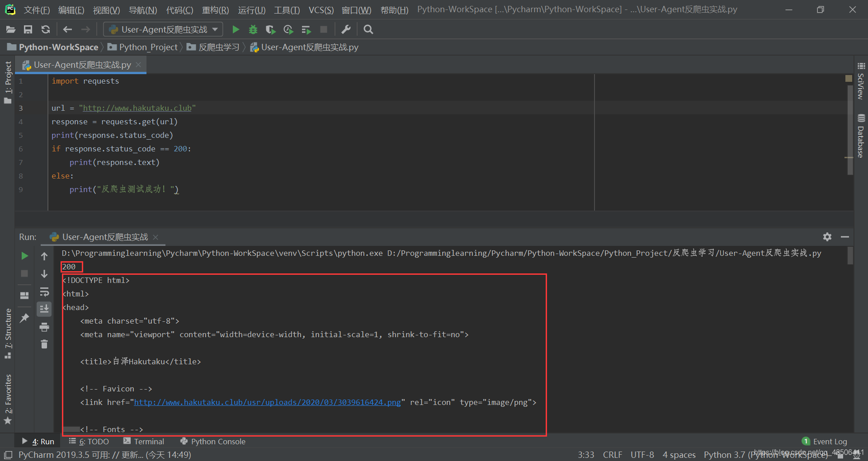The width and height of the screenshot is (868, 461).
Task: Open 运行(U) menu
Action: click(252, 10)
